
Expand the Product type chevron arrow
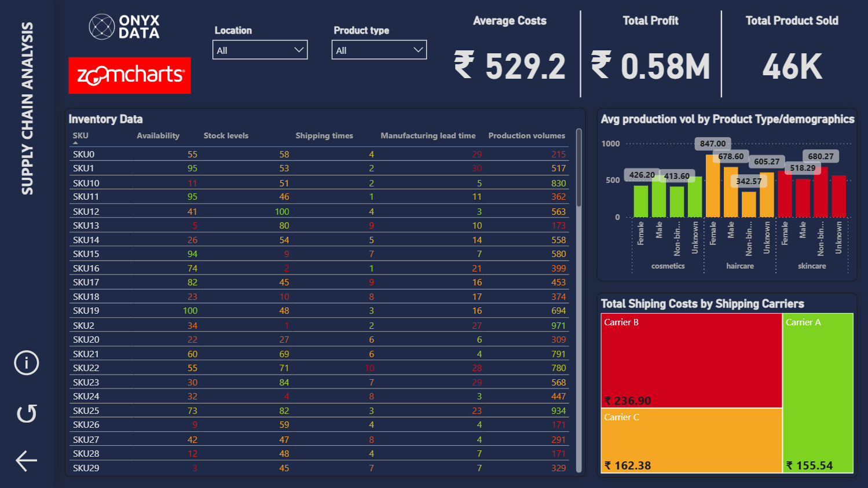pos(418,50)
